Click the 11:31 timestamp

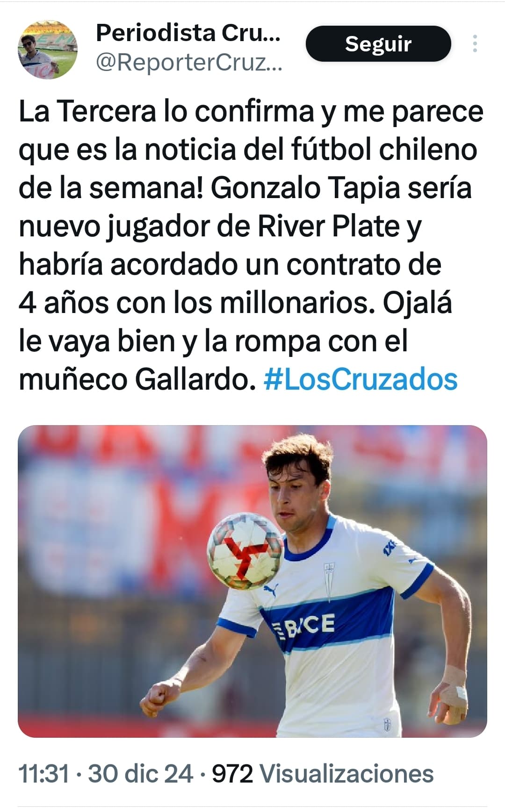pos(44,773)
